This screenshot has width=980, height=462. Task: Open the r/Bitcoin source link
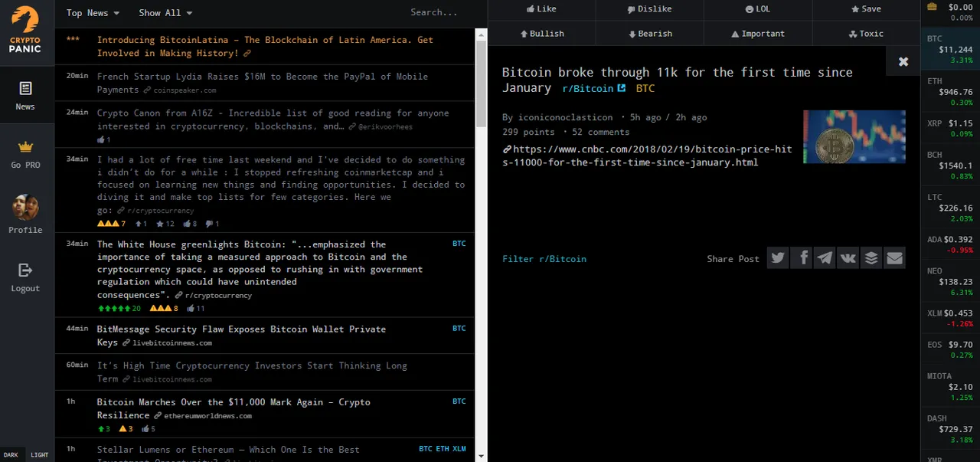click(x=594, y=89)
